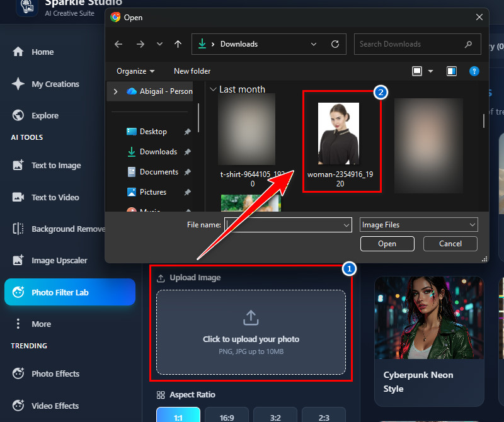504x422 pixels.
Task: Open My Creations in the sidebar
Action: pyautogui.click(x=46, y=84)
